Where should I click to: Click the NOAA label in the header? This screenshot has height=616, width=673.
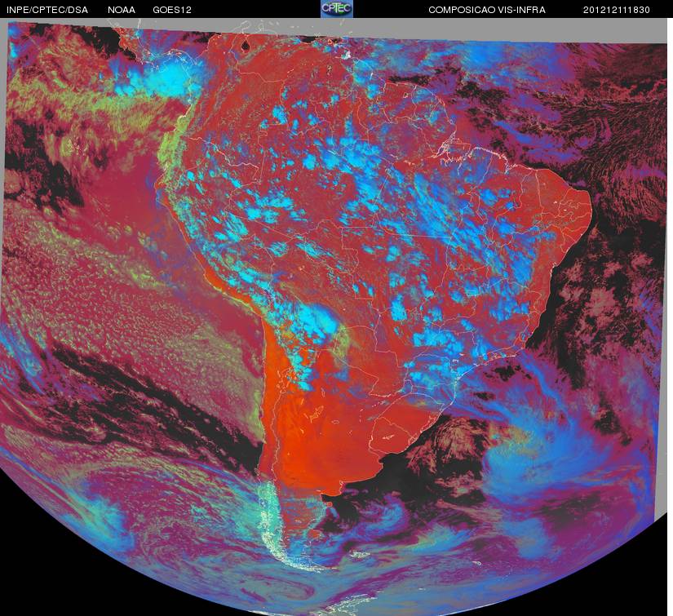click(122, 10)
